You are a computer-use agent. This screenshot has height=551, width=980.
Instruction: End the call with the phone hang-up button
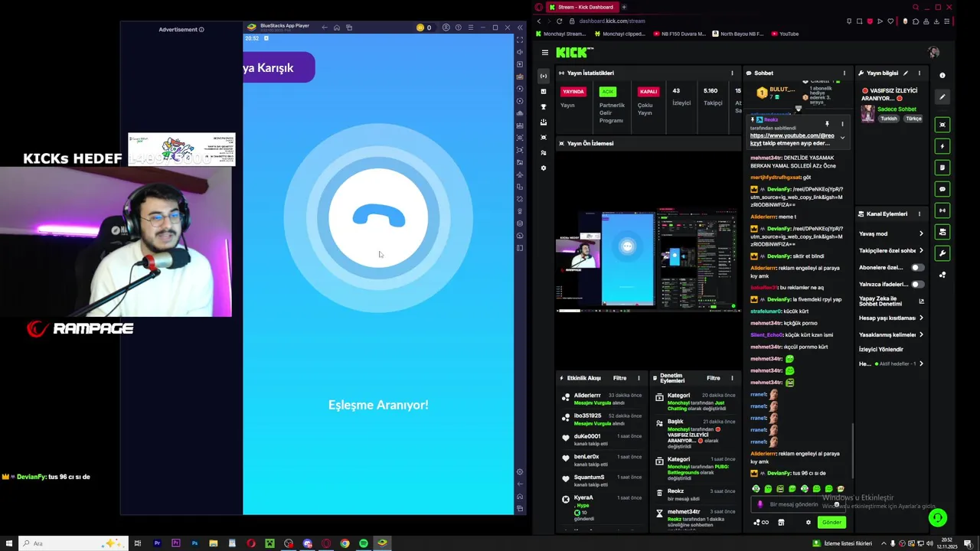[x=378, y=218]
